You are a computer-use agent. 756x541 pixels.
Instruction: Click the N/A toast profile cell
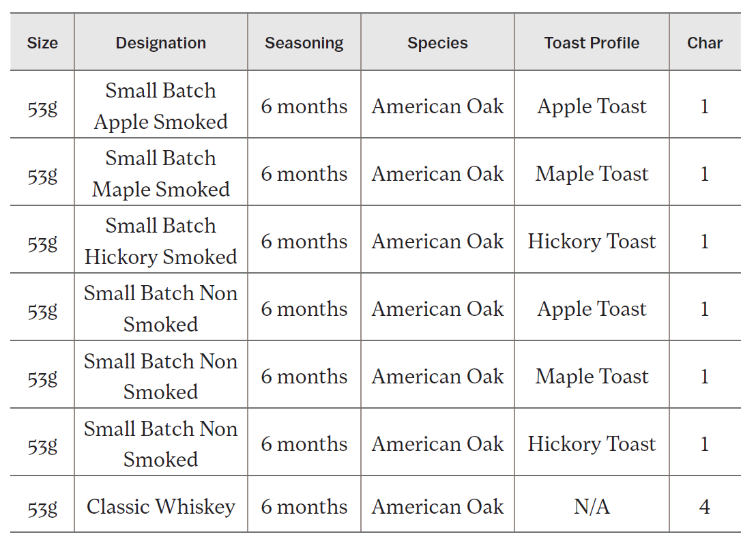click(x=592, y=507)
